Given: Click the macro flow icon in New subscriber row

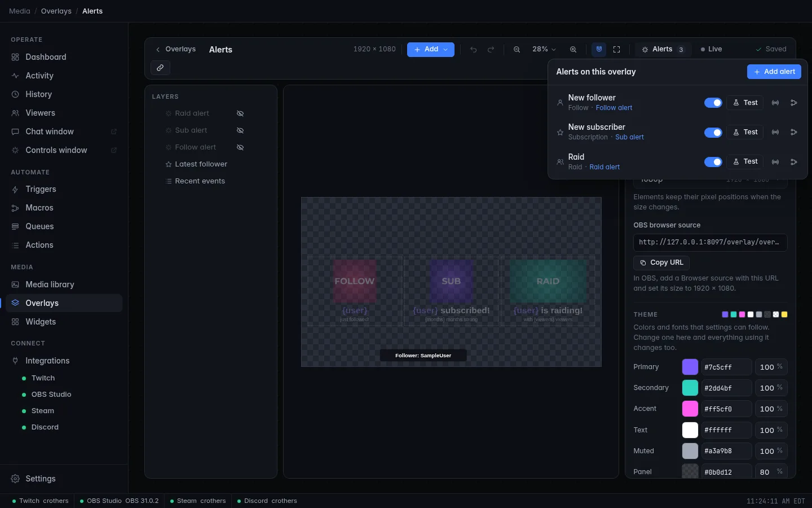Looking at the screenshot, I should tap(793, 132).
